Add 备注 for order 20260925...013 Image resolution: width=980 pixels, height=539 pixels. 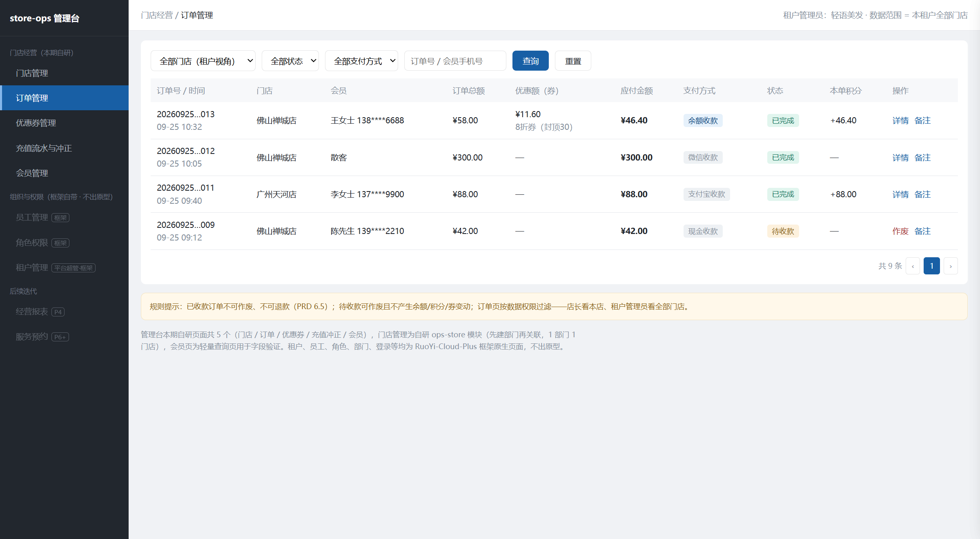tap(922, 120)
